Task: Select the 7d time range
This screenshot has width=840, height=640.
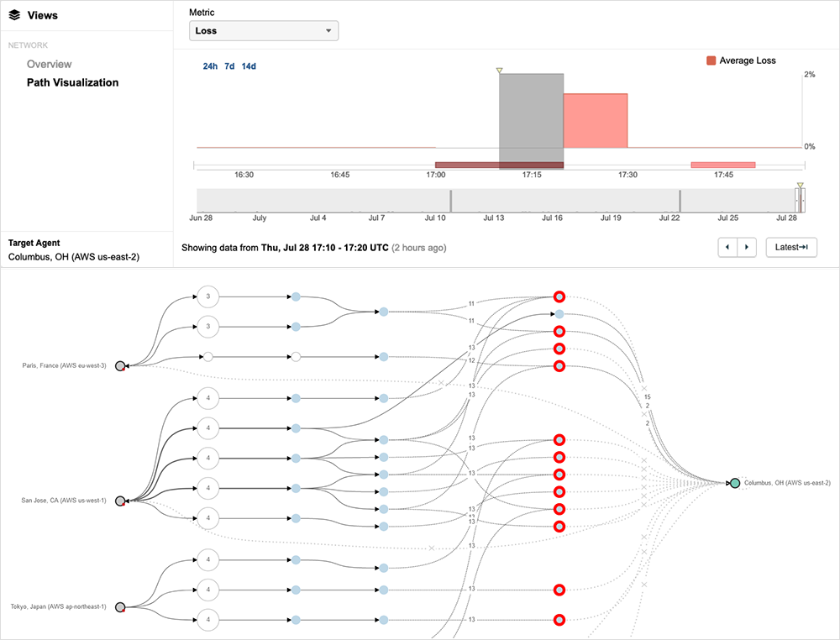Action: tap(229, 66)
